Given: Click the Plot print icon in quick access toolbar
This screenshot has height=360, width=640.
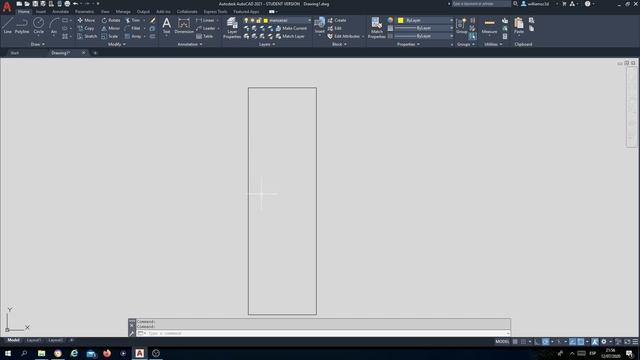Looking at the screenshot, I should (x=67, y=4).
